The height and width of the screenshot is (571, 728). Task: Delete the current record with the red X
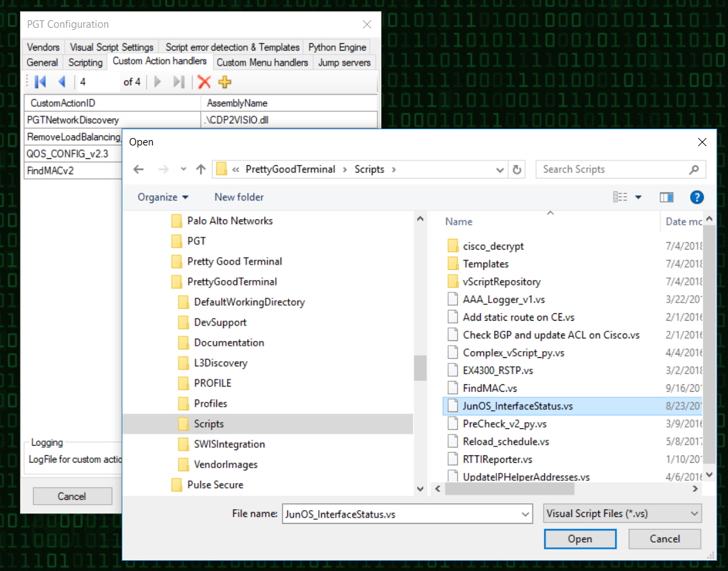coord(203,82)
